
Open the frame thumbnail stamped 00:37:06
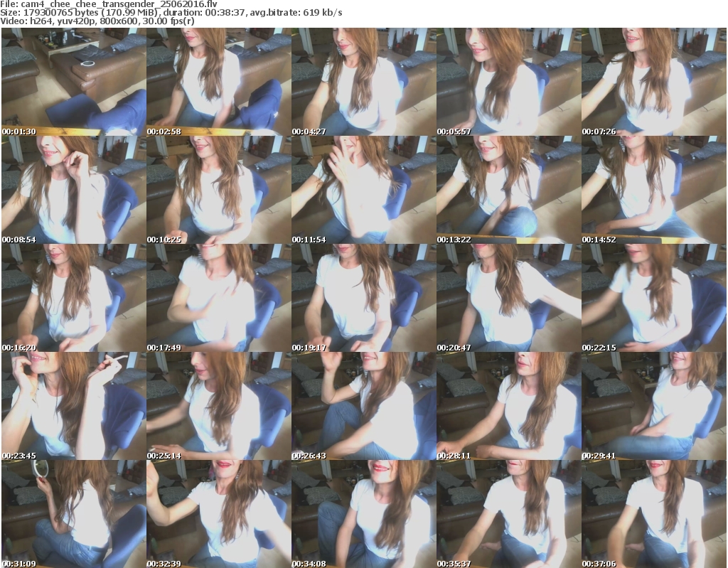[654, 514]
